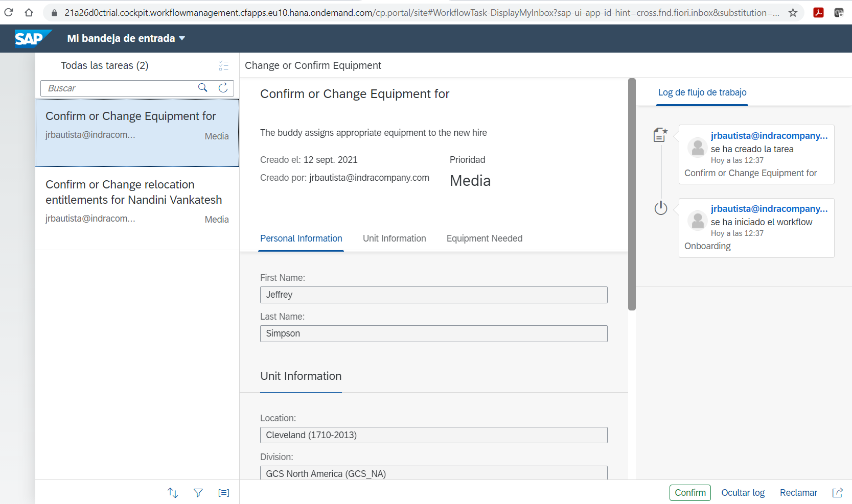852x504 pixels.
Task: Open the Mi bandeja de entrada dropdown
Action: 126,38
